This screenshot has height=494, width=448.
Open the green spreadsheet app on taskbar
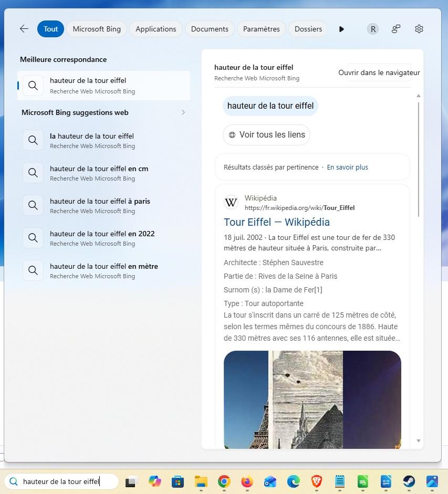(363, 482)
